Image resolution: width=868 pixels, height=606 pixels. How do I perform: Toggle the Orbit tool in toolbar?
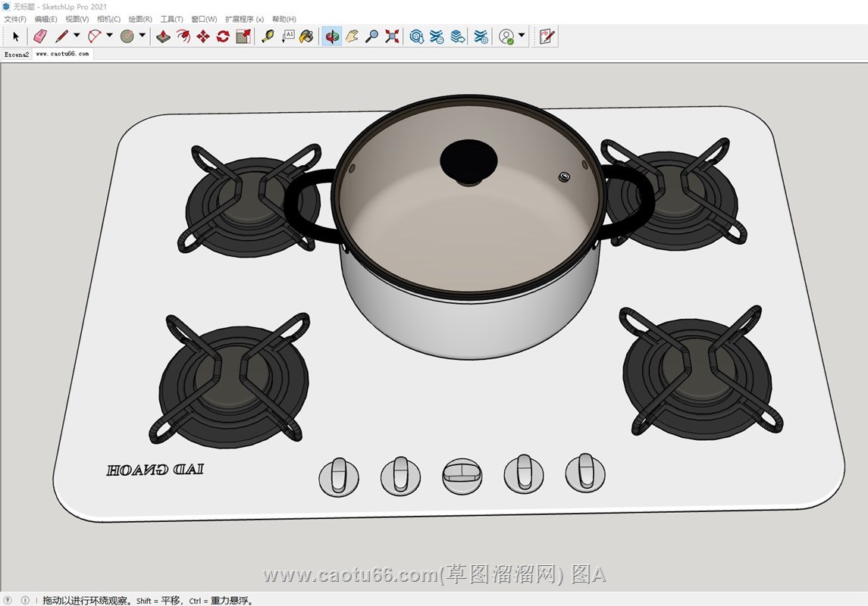point(331,36)
